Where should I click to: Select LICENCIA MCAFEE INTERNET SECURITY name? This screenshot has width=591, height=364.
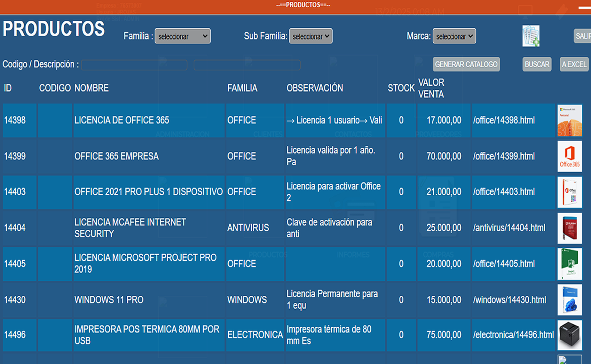130,228
